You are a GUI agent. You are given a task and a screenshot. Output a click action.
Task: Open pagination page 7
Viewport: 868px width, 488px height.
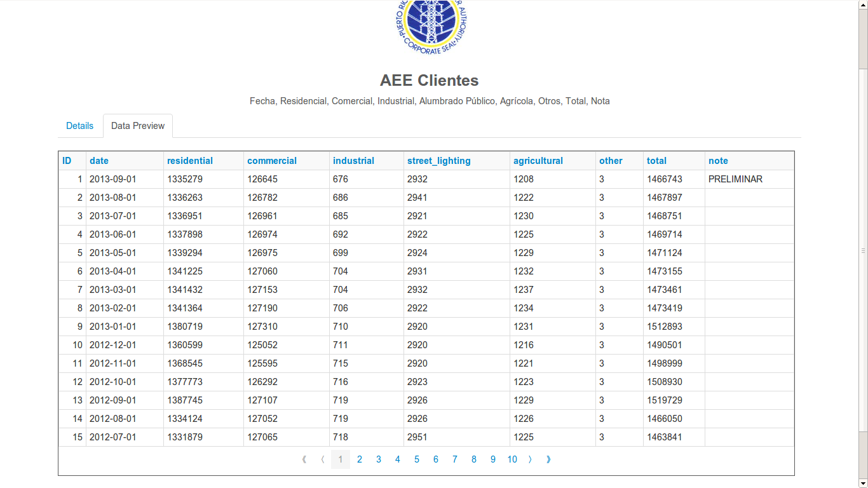click(455, 459)
